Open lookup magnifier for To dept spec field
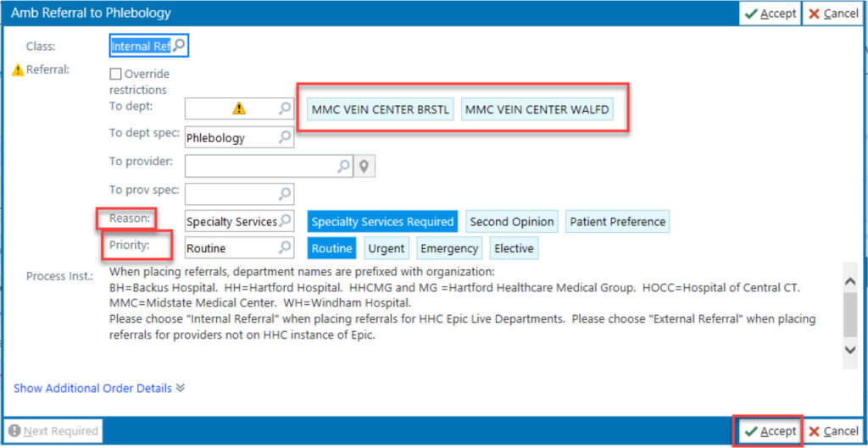This screenshot has width=868, height=448. click(x=285, y=137)
